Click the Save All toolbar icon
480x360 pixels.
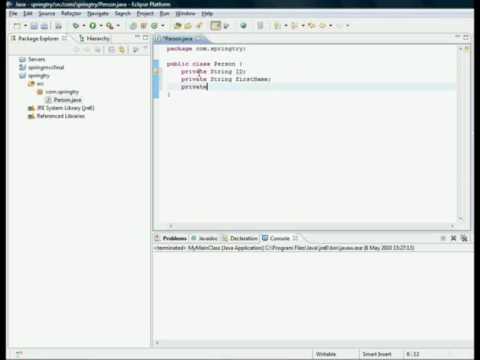[44, 26]
